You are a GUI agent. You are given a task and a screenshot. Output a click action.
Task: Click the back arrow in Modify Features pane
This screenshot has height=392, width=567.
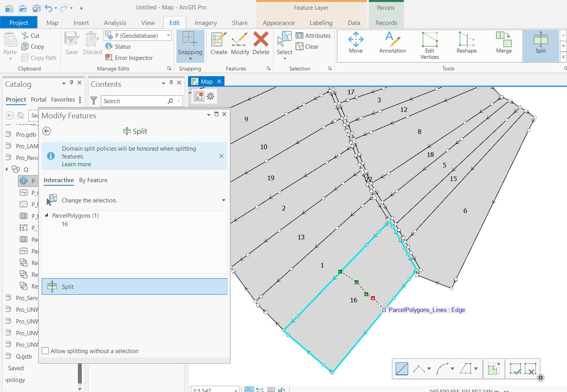47,131
